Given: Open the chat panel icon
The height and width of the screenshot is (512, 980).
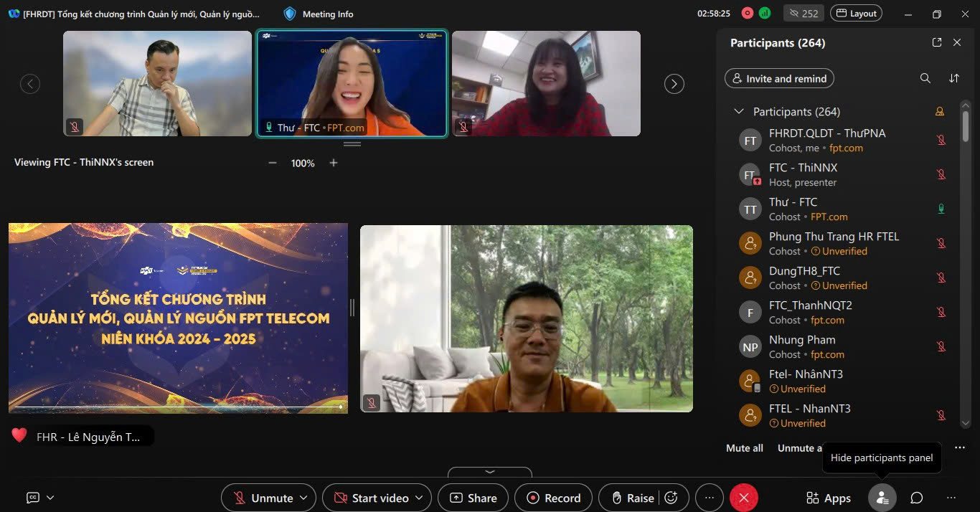Looking at the screenshot, I should tap(916, 498).
